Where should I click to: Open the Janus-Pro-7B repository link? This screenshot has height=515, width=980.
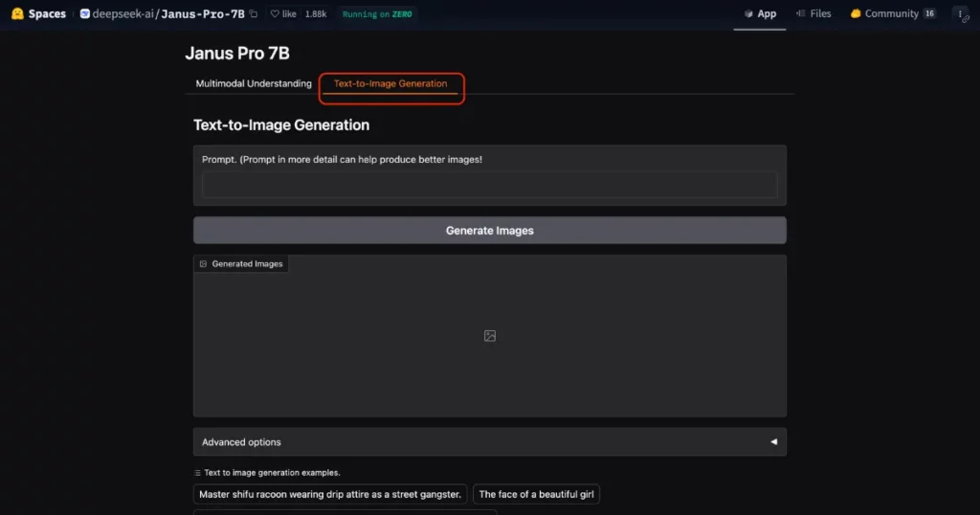pyautogui.click(x=202, y=14)
